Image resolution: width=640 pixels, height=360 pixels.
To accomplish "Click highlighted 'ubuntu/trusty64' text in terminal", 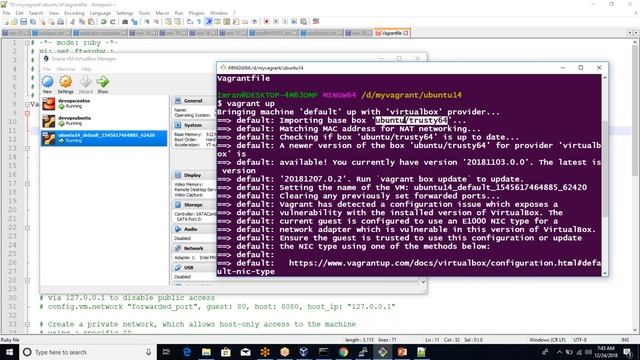I will pos(411,120).
